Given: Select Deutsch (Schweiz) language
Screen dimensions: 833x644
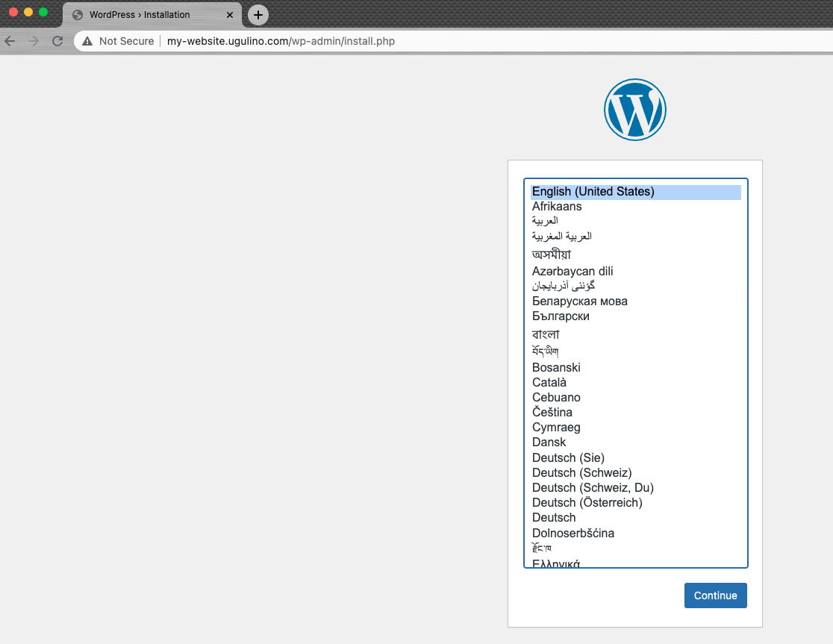Looking at the screenshot, I should pos(636,472).
